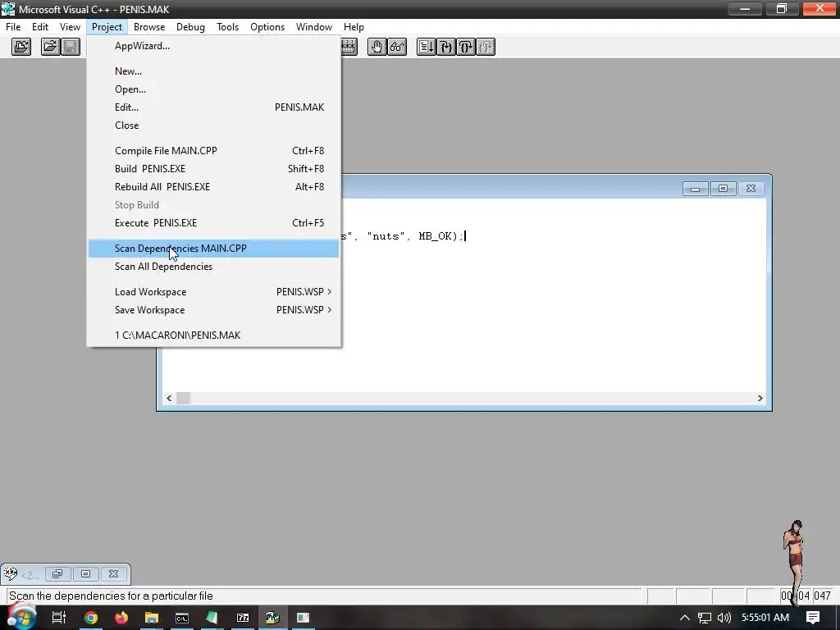Open QuickWatch with the glasses icon
The width and height of the screenshot is (840, 630).
point(397,47)
